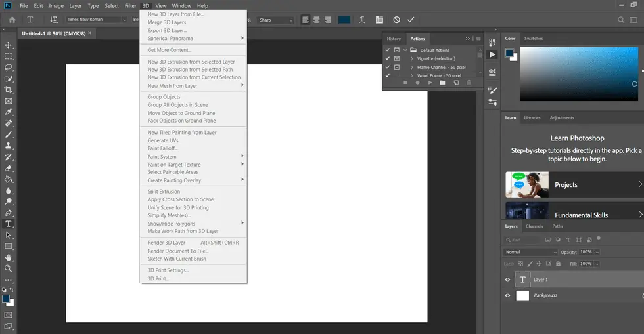Toggle Quick Mask mode in toolbar
The image size is (644, 334).
click(x=8, y=315)
